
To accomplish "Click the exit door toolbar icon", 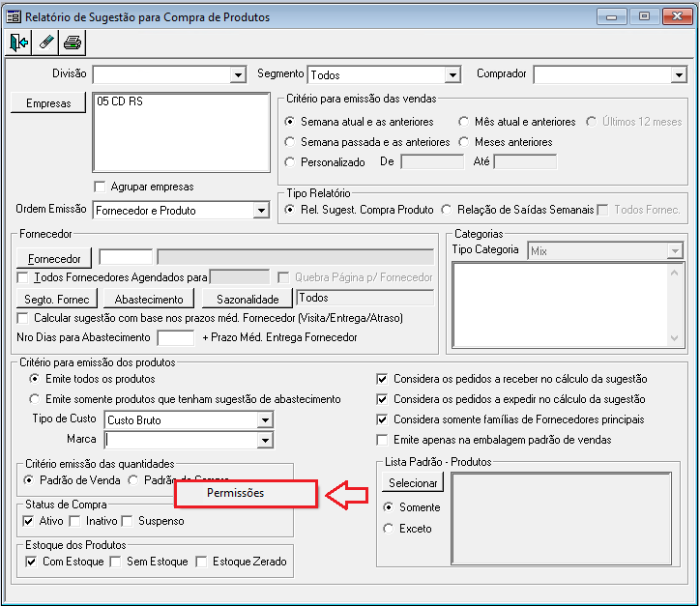I will coord(18,43).
